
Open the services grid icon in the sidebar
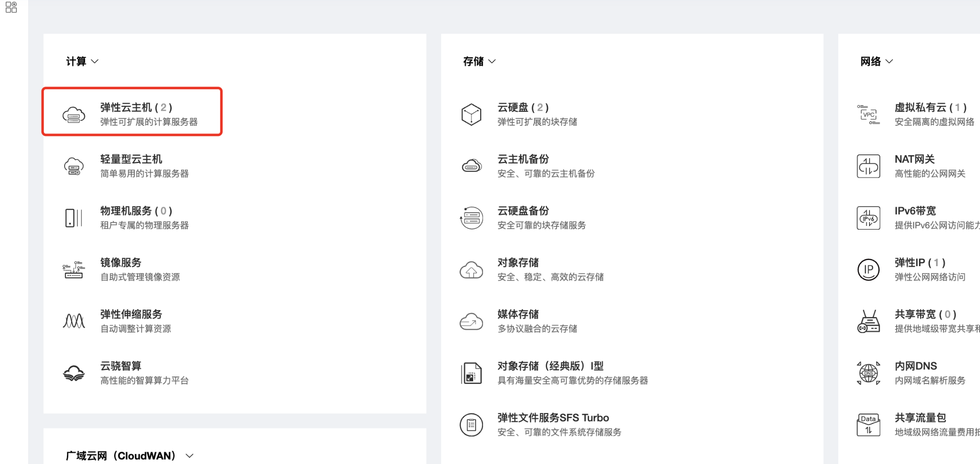(x=11, y=7)
